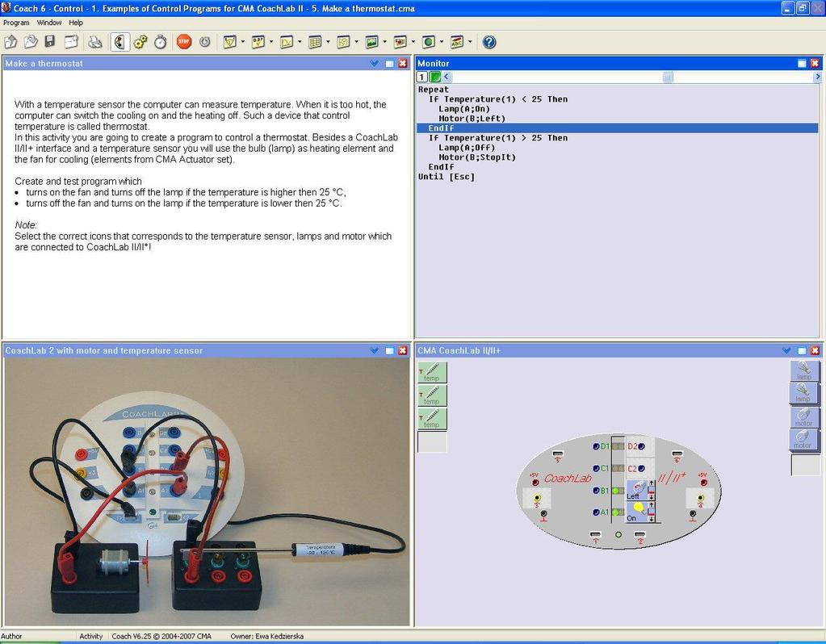Click the up arrow beside motor Left
Image resolution: width=826 pixels, height=644 pixels.
(652, 483)
